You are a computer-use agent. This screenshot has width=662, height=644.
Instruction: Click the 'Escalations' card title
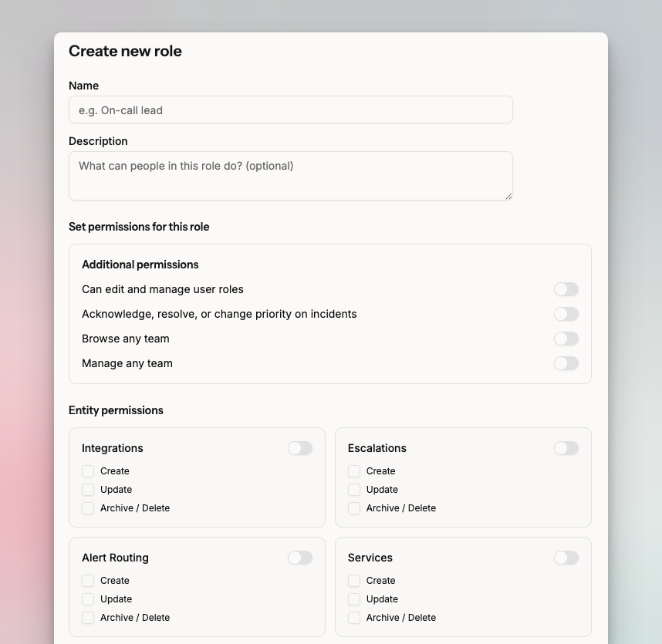pos(377,448)
